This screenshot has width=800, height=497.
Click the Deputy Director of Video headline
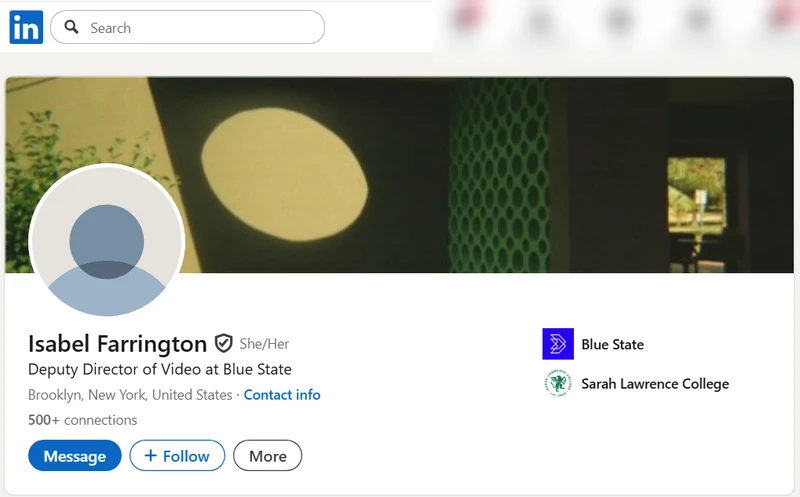[160, 369]
